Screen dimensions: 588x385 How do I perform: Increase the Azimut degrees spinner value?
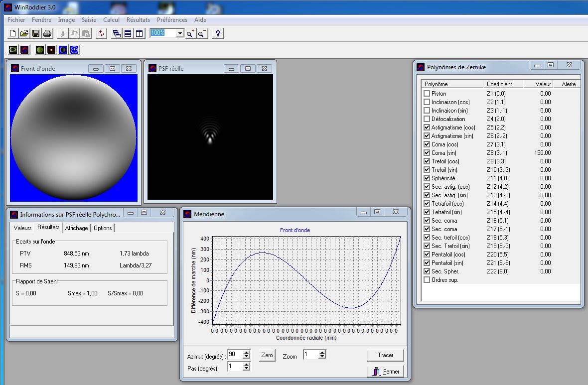tap(246, 353)
